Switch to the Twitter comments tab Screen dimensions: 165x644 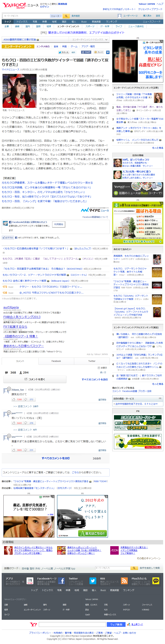click(x=92, y=361)
